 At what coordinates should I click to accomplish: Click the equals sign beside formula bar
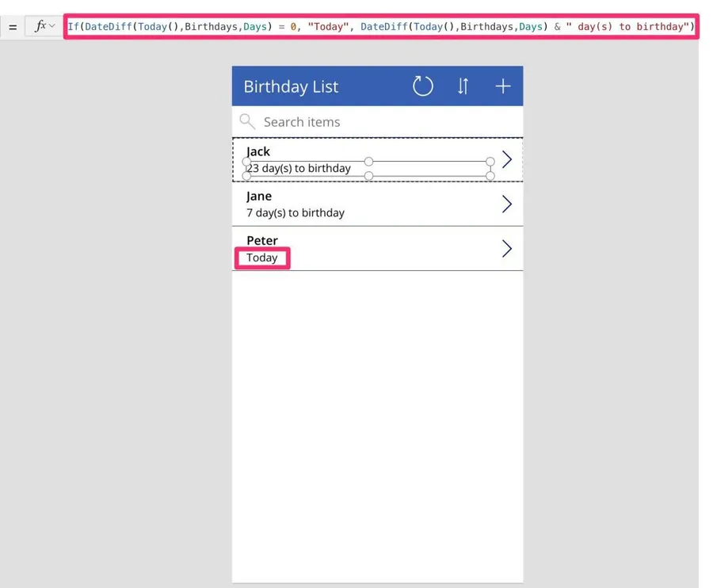[x=13, y=27]
